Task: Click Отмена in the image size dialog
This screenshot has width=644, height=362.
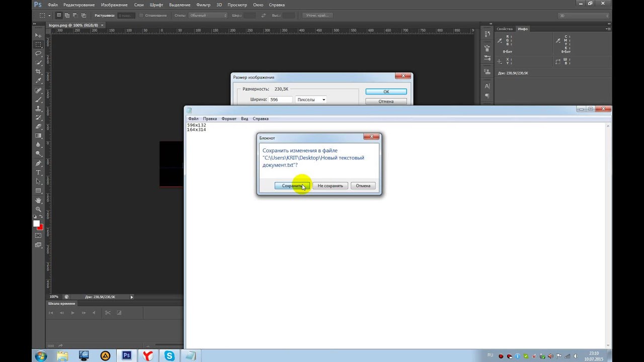Action: pyautogui.click(x=386, y=101)
